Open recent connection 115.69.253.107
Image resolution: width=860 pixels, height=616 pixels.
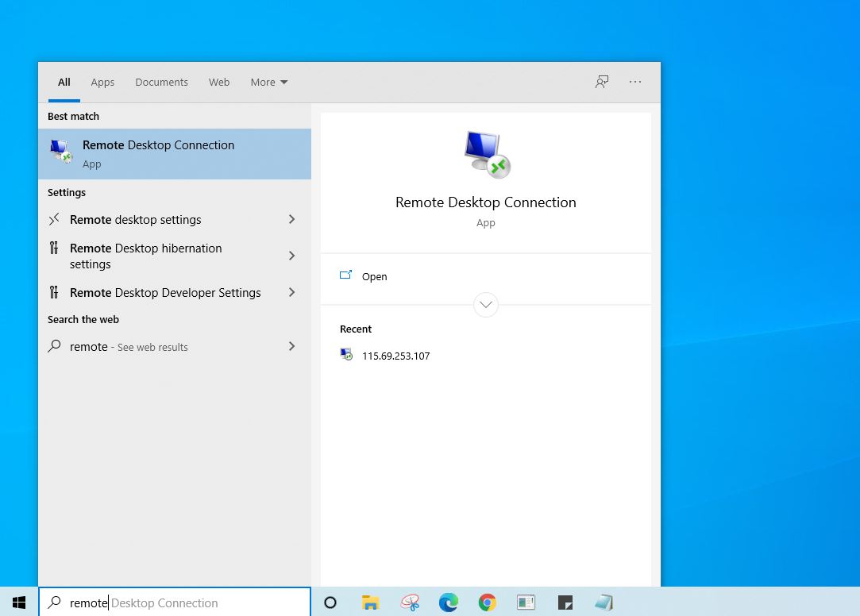tap(385, 356)
